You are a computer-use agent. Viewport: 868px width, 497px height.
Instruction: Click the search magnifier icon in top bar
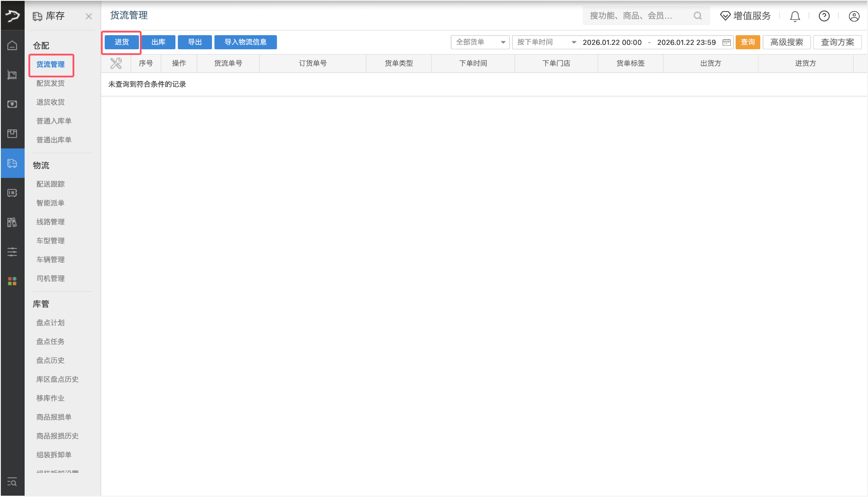697,16
